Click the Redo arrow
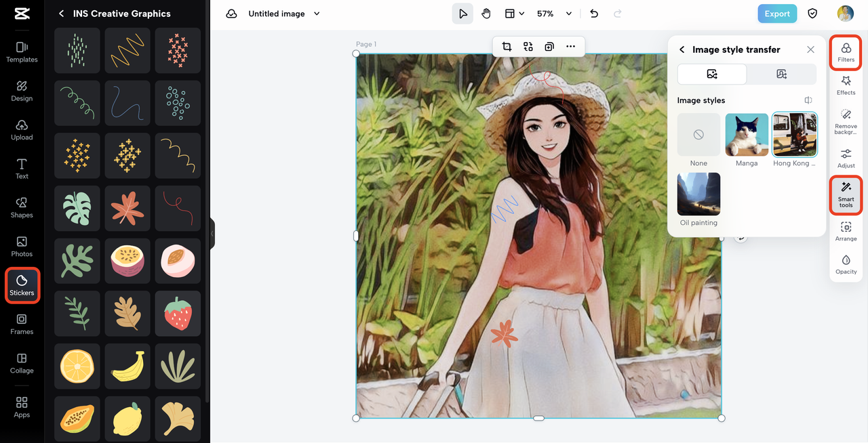 pos(617,14)
